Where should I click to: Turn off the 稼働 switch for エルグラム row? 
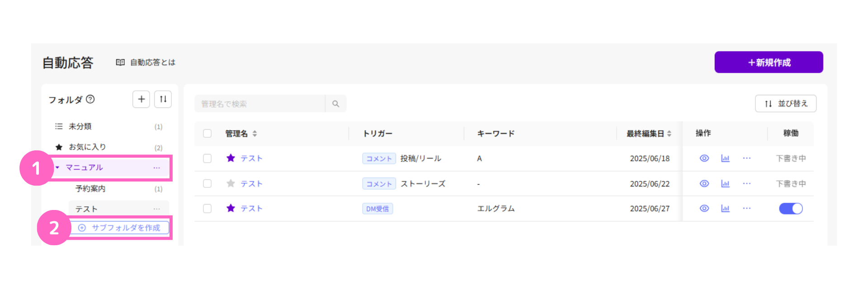(791, 209)
